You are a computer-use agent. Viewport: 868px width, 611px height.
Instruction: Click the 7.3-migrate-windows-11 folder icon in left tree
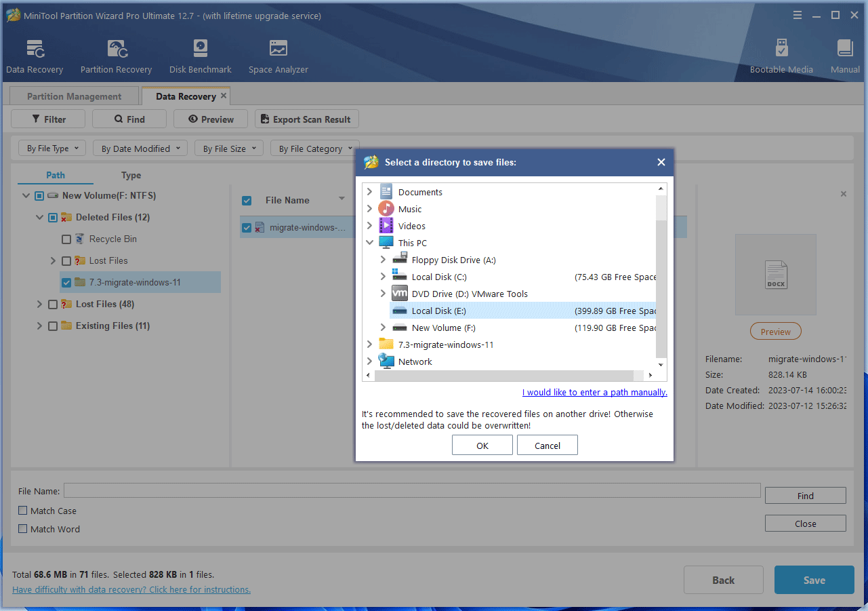coord(81,282)
